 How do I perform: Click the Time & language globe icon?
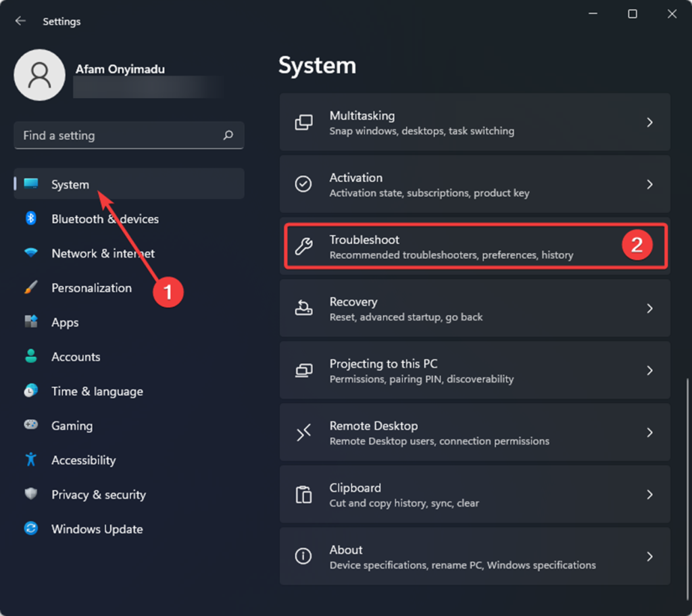31,390
